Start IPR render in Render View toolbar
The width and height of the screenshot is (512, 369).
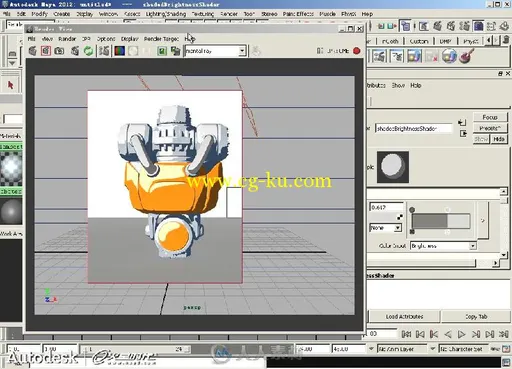coord(75,51)
